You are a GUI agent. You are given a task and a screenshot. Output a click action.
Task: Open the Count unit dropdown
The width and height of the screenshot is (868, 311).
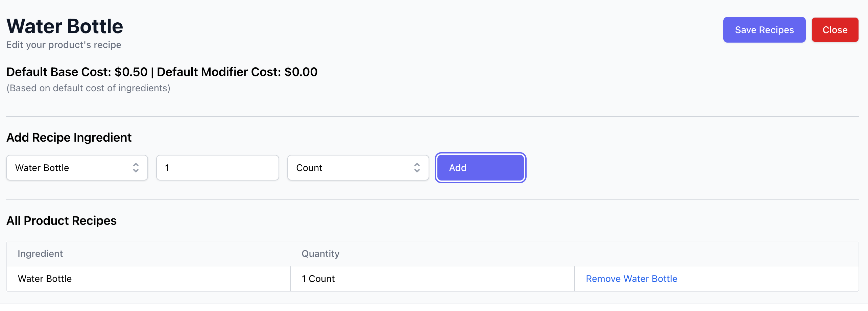tap(358, 168)
